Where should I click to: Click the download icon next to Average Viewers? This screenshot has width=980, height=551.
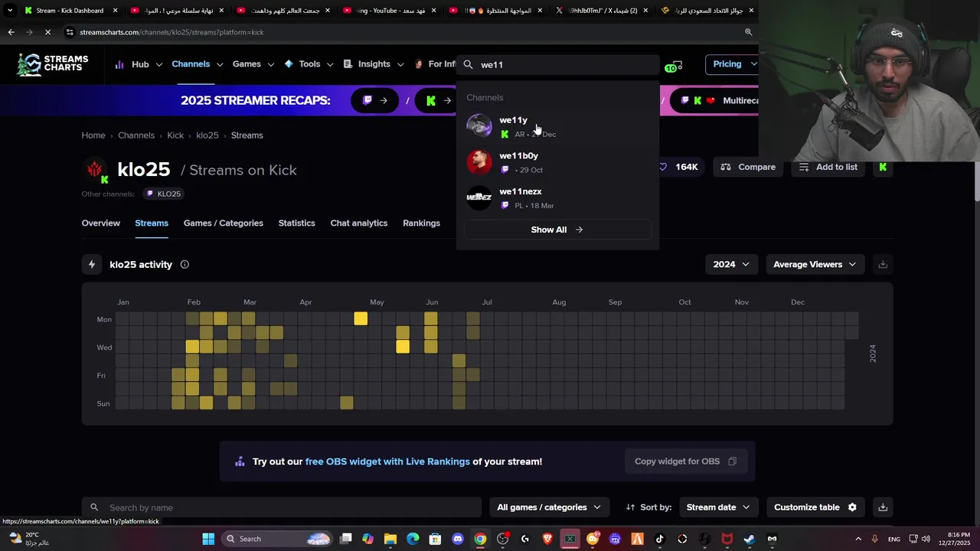coord(883,264)
